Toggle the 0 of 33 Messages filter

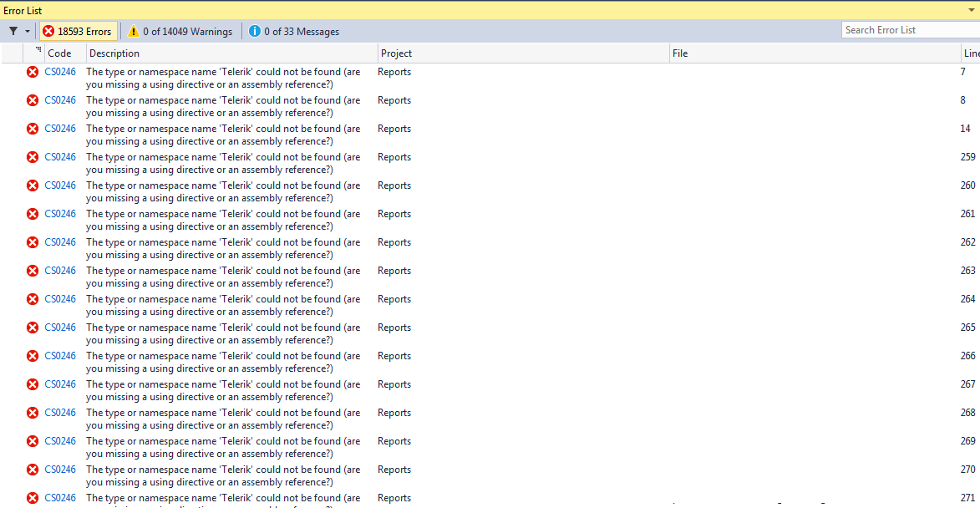tap(294, 31)
